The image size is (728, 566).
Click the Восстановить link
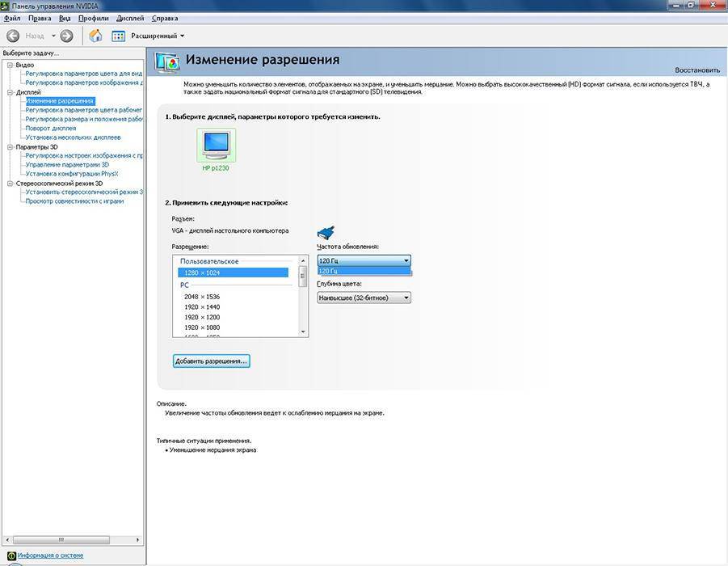696,70
